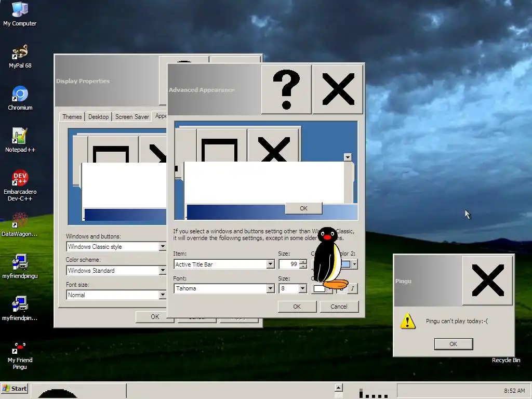The height and width of the screenshot is (399, 532).
Task: Switch to the Themes tab
Action: (72, 117)
